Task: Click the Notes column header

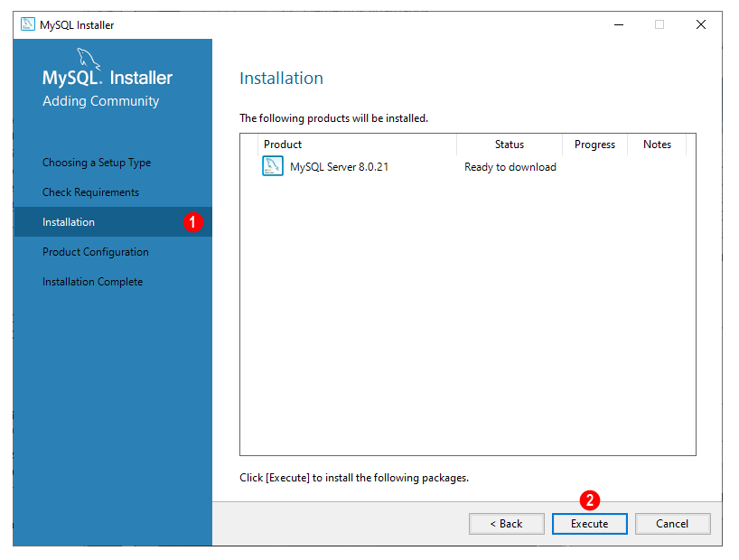Action: point(657,145)
